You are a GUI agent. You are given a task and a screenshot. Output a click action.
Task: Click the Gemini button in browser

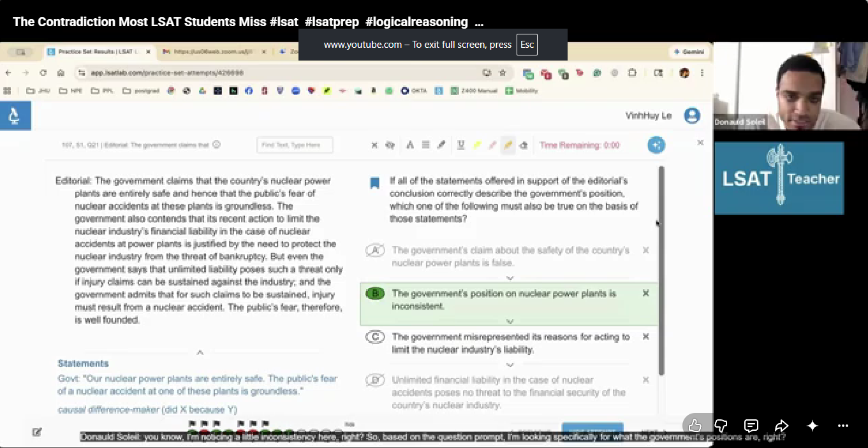click(689, 52)
